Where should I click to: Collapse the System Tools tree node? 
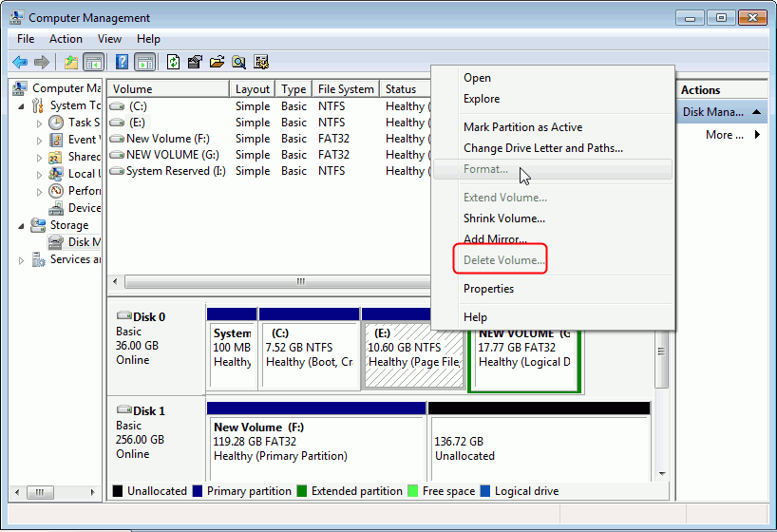21,106
